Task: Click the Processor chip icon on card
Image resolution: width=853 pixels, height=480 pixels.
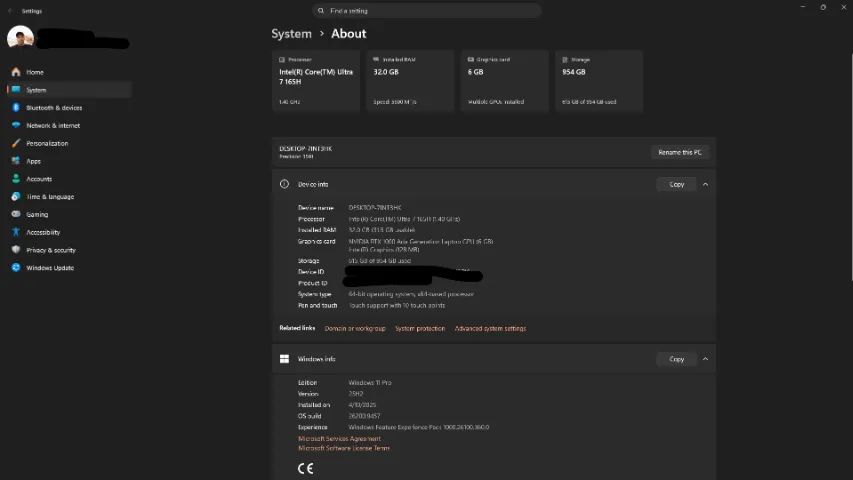Action: pos(282,59)
